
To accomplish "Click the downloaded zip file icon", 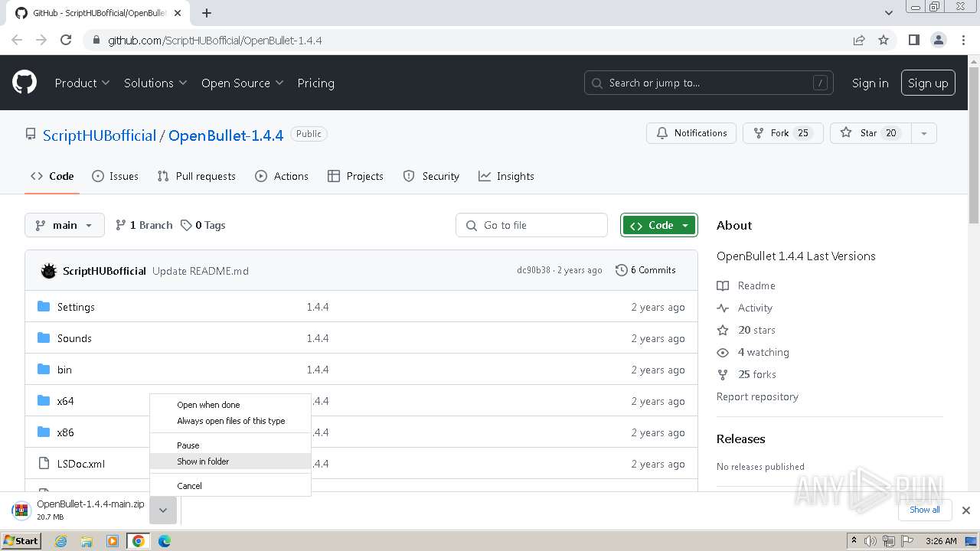I will (x=21, y=510).
